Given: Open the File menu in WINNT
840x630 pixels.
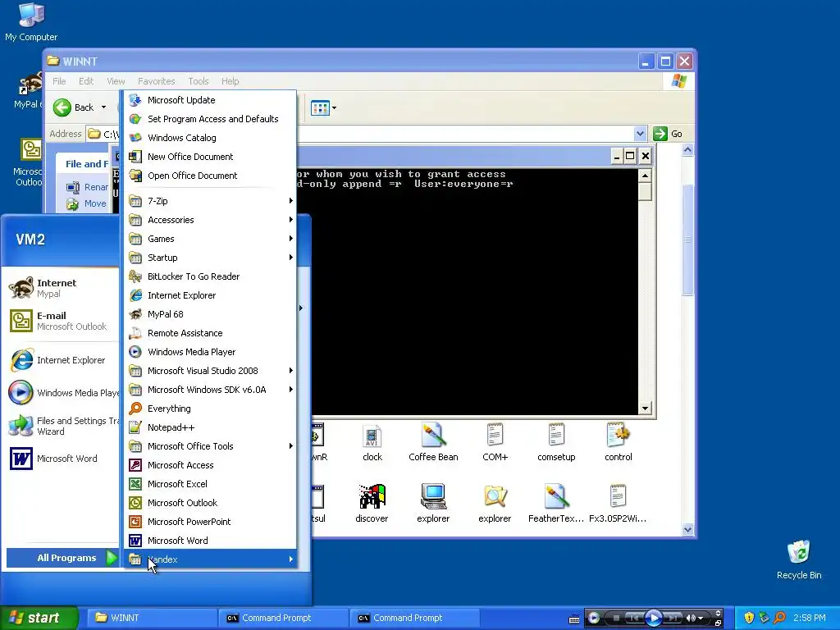Looking at the screenshot, I should [59, 81].
